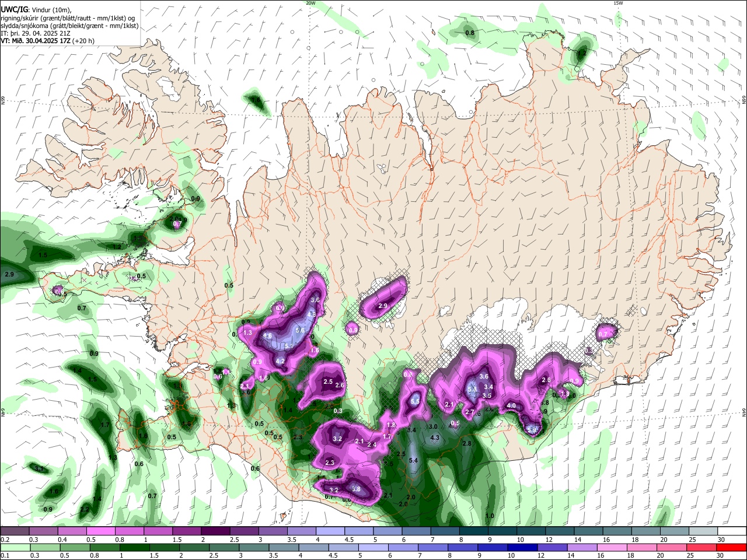This screenshot has height=560, width=747.
Task: Click the 'VT: Mið. 30.04.2025 17Z' valid time
Action: click(x=36, y=41)
